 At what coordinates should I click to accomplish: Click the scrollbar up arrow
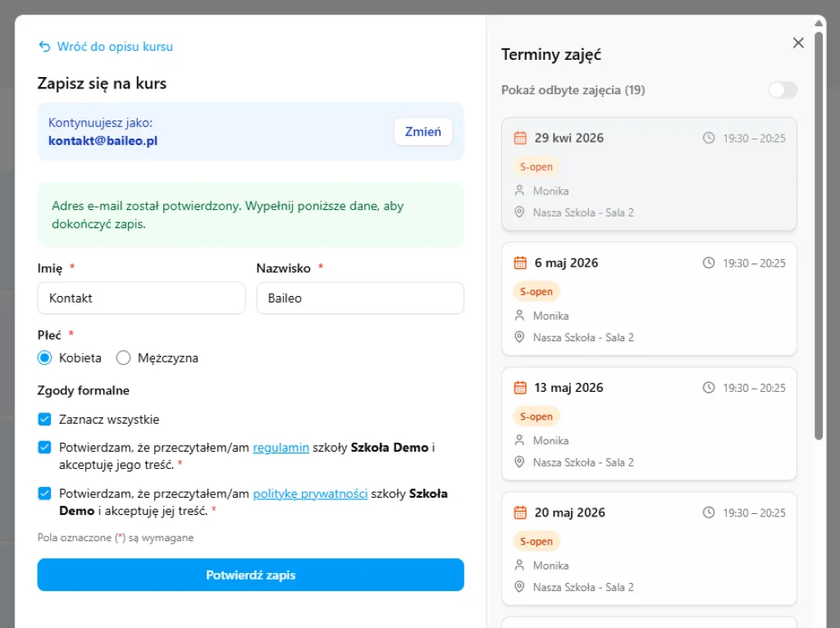pos(819,23)
